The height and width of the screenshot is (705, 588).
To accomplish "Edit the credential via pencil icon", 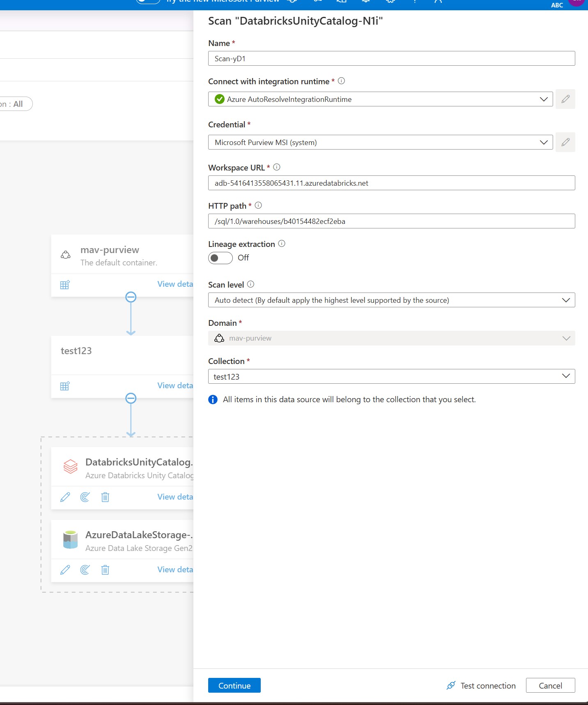I will [565, 142].
